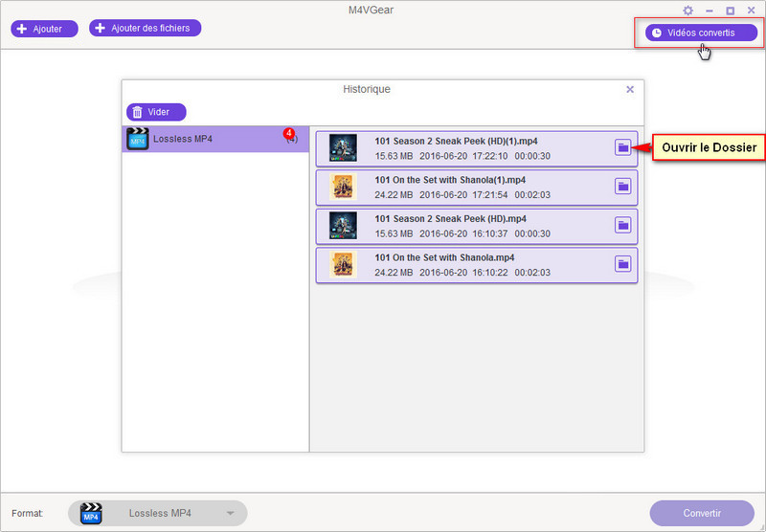Click the Historique dialog title
Screen dimensions: 766x532
pyautogui.click(x=367, y=89)
